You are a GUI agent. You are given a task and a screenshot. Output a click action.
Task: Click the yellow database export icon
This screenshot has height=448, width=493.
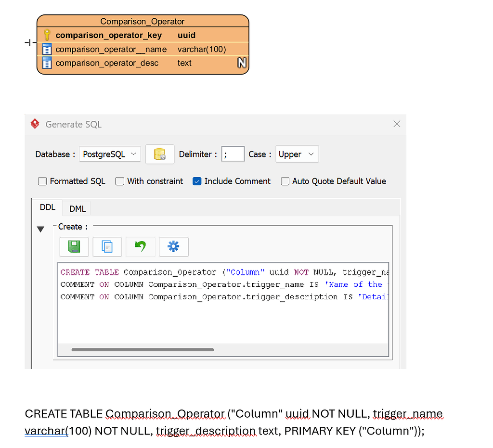[159, 154]
